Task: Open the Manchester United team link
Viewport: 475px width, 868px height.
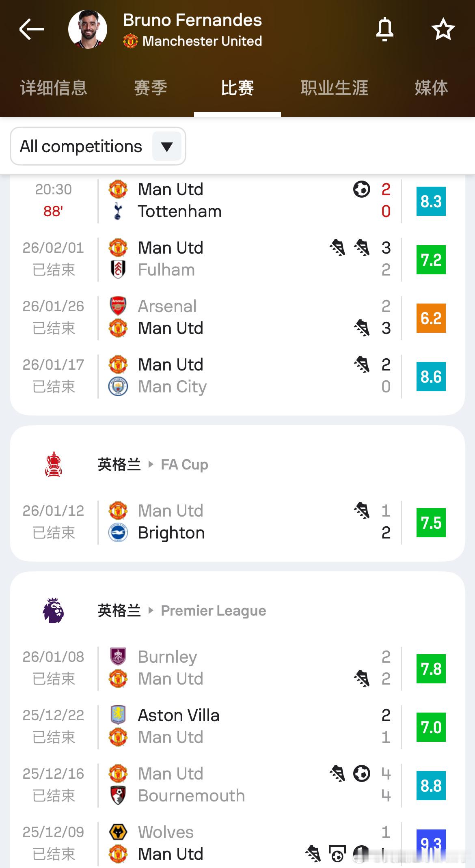Action: pos(202,41)
